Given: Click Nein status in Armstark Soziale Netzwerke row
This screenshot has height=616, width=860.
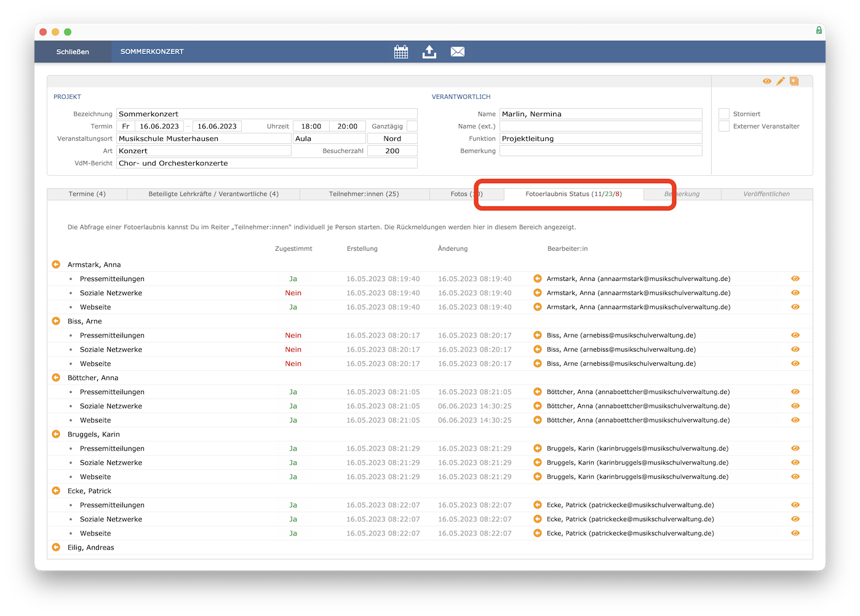Looking at the screenshot, I should tap(293, 293).
